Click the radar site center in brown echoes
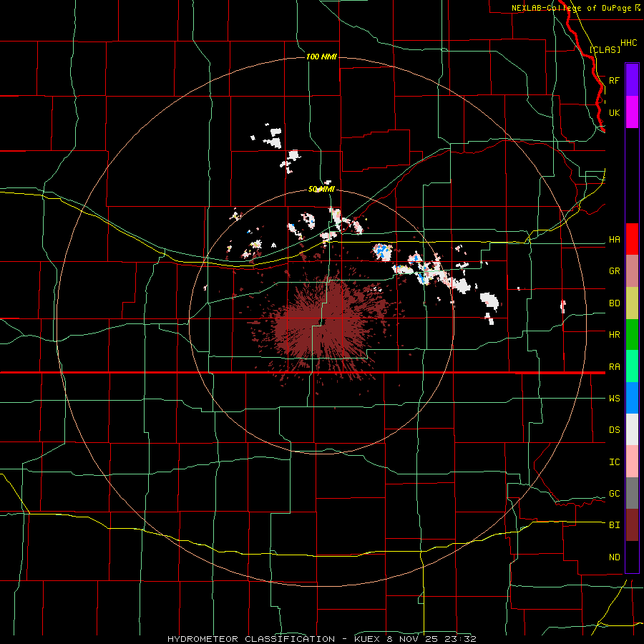Screen dimensions: 644x644 tap(323, 321)
